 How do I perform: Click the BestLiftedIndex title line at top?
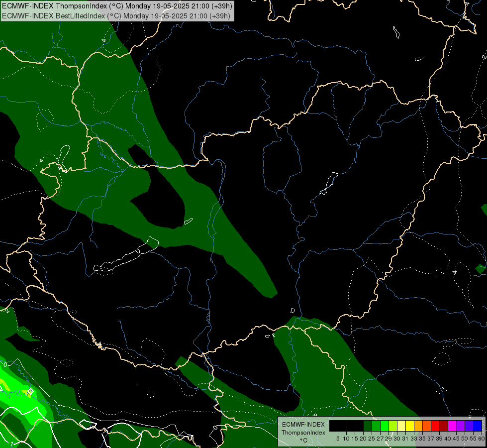pos(116,15)
